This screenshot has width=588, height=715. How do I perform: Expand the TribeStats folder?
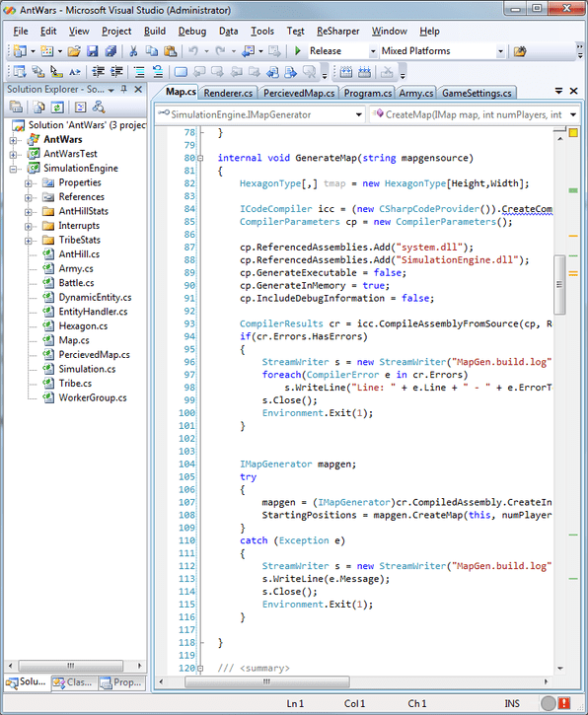click(29, 241)
